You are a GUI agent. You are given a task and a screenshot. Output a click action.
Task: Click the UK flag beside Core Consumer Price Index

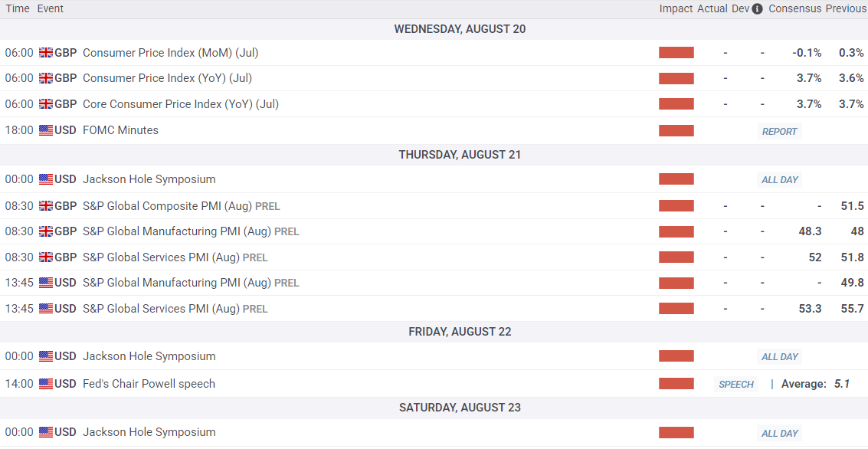(x=46, y=104)
